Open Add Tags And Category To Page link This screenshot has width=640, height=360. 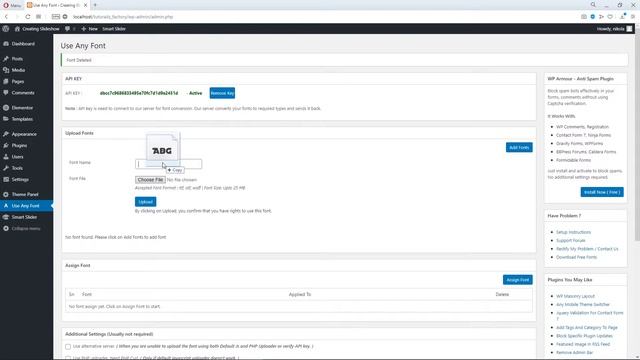[x=587, y=327]
